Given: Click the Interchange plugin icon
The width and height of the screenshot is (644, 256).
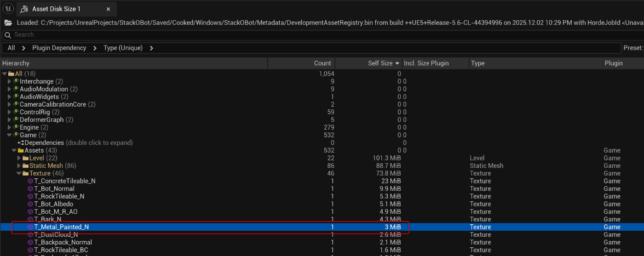Looking at the screenshot, I should coord(16,81).
